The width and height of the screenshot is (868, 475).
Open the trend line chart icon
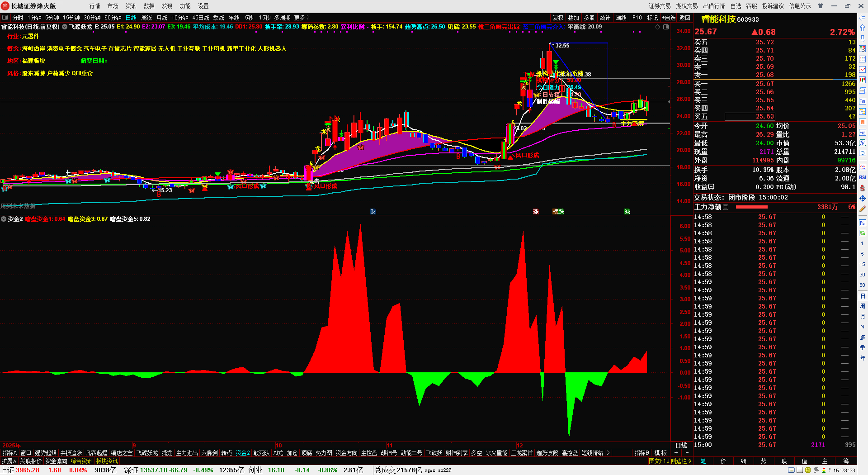[863, 69]
